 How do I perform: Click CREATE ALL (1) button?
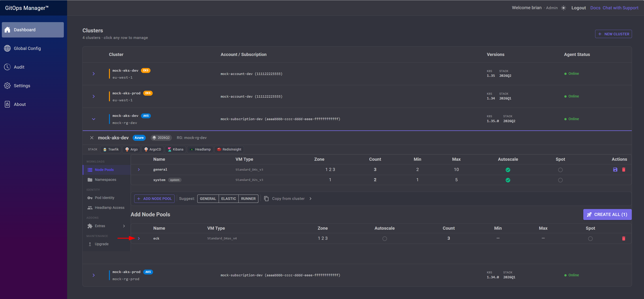607,215
